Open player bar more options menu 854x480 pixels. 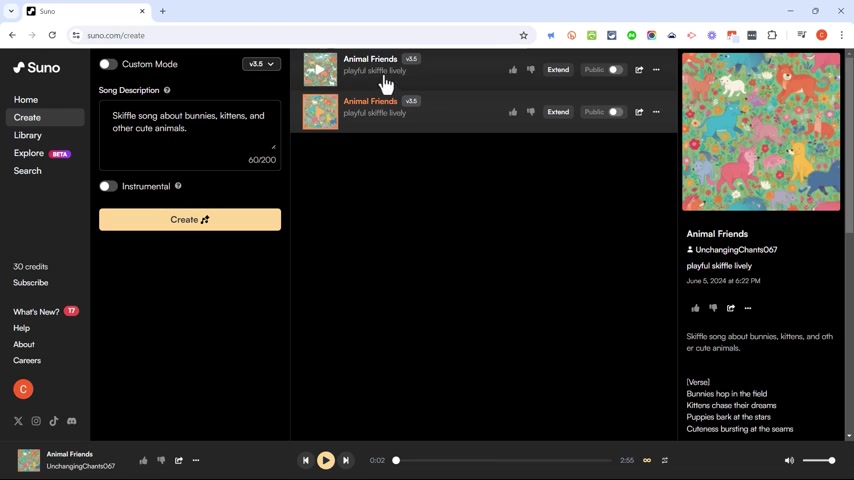pyautogui.click(x=196, y=460)
